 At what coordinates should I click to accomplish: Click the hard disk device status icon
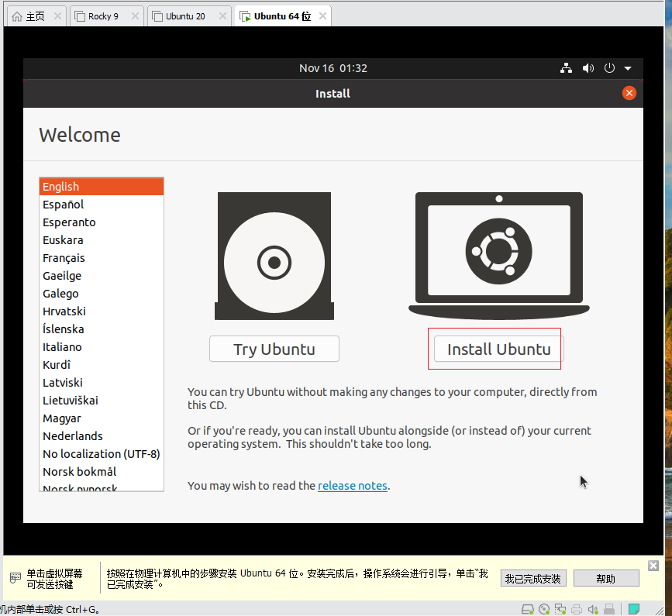click(528, 609)
